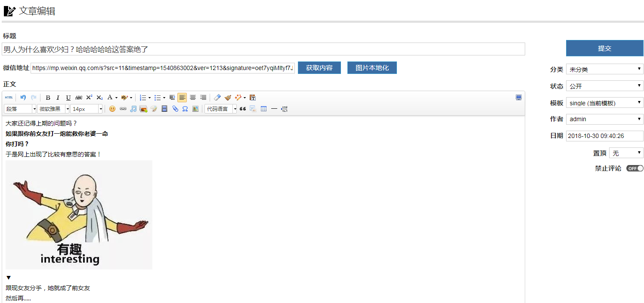644x303 pixels.
Task: Switch the editor to HTML source view
Action: point(9,98)
